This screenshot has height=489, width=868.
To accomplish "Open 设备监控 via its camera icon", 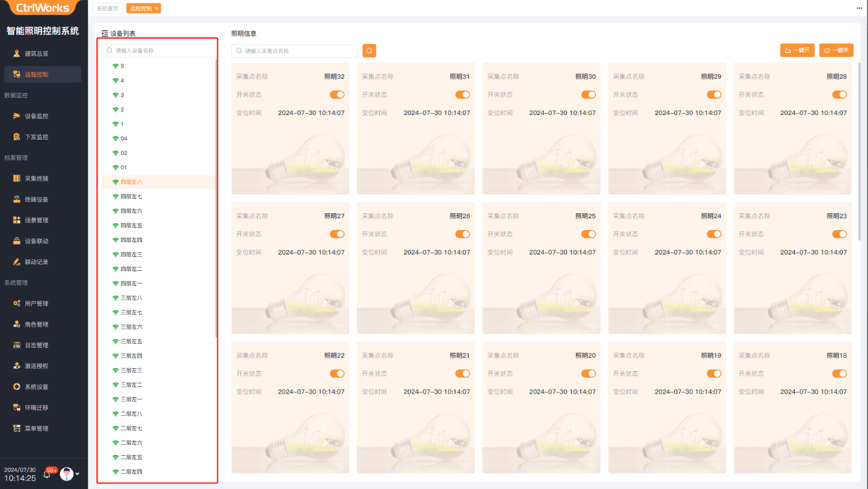I will [x=17, y=116].
